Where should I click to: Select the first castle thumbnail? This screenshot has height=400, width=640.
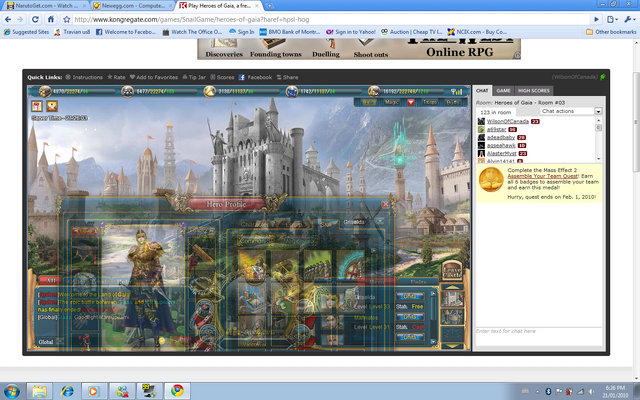coord(452,299)
